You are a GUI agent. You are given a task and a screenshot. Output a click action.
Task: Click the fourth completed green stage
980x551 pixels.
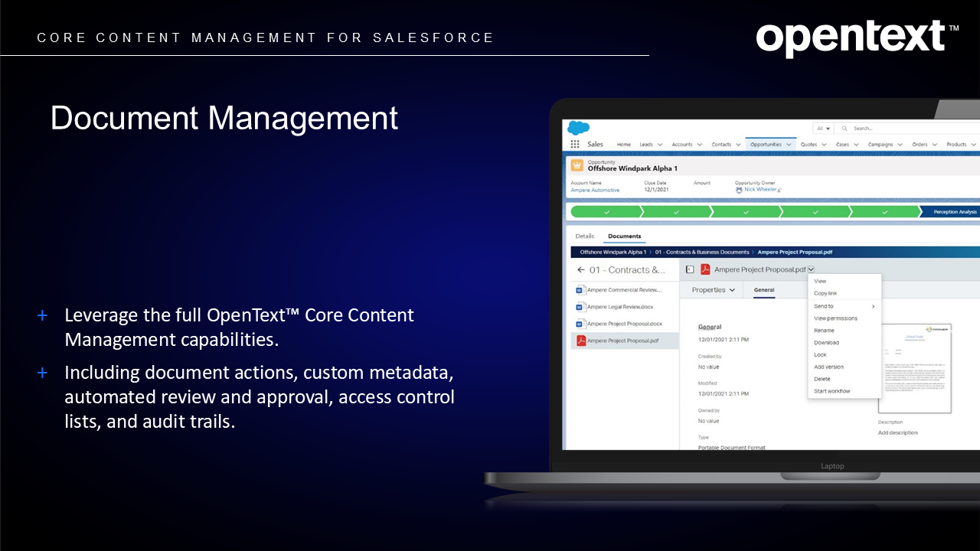point(815,212)
